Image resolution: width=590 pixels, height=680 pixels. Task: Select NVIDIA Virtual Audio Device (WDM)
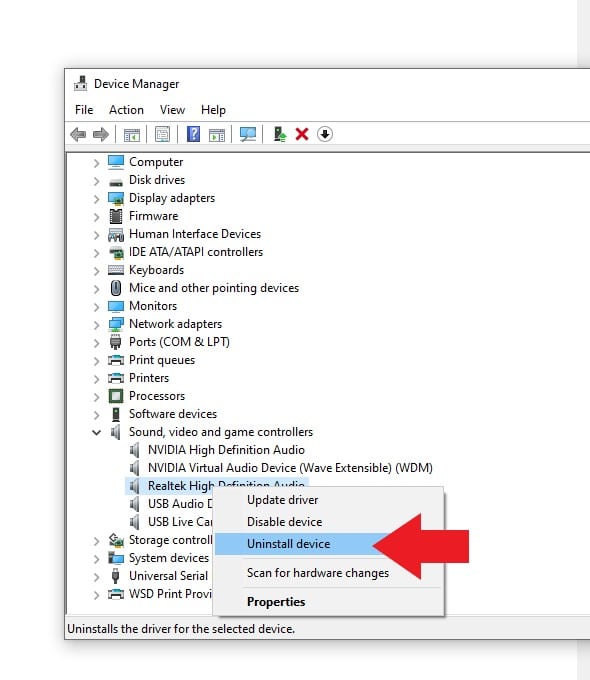(x=290, y=468)
